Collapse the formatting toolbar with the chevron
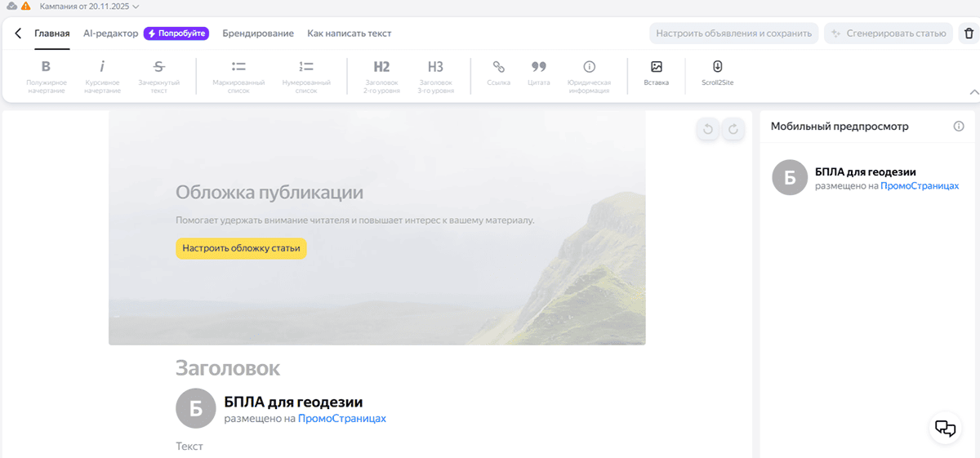 click(x=973, y=92)
